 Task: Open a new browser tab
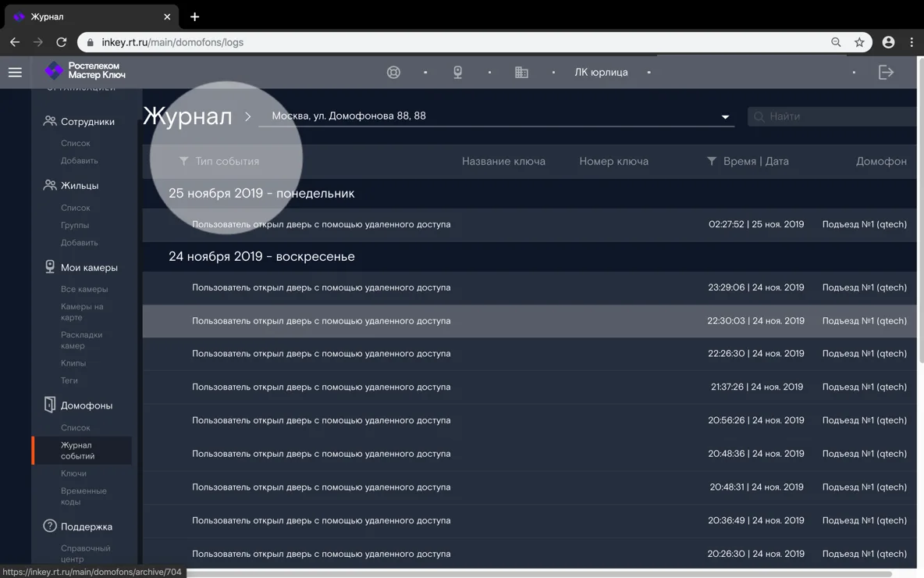pos(194,16)
